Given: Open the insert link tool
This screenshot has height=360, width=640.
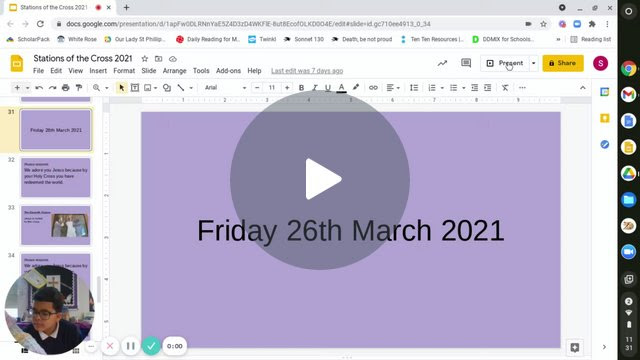Looking at the screenshot, I should [x=373, y=88].
